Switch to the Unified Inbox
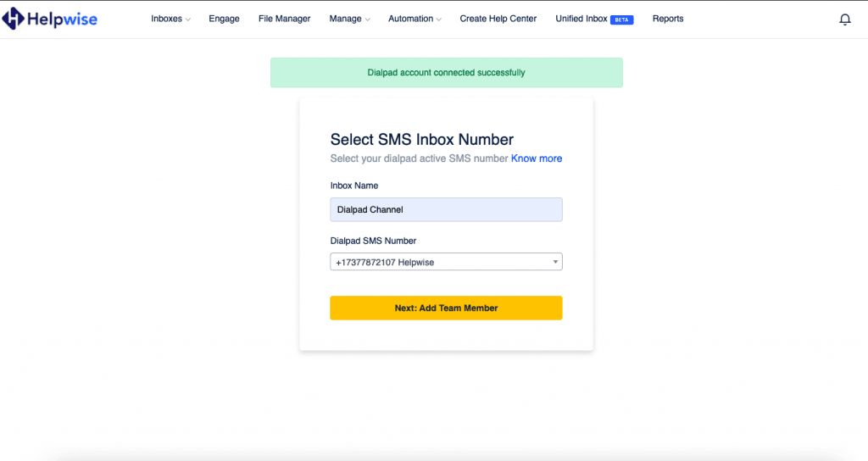The width and height of the screenshot is (868, 461). tap(581, 19)
